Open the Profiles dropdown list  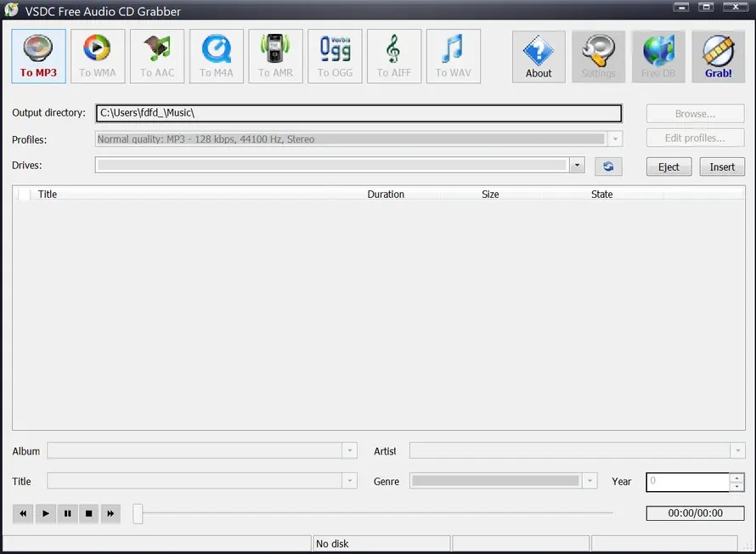(615, 138)
